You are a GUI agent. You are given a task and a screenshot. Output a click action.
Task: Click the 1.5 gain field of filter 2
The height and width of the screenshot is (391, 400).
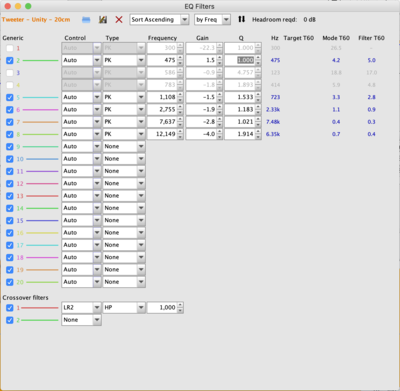click(x=201, y=60)
